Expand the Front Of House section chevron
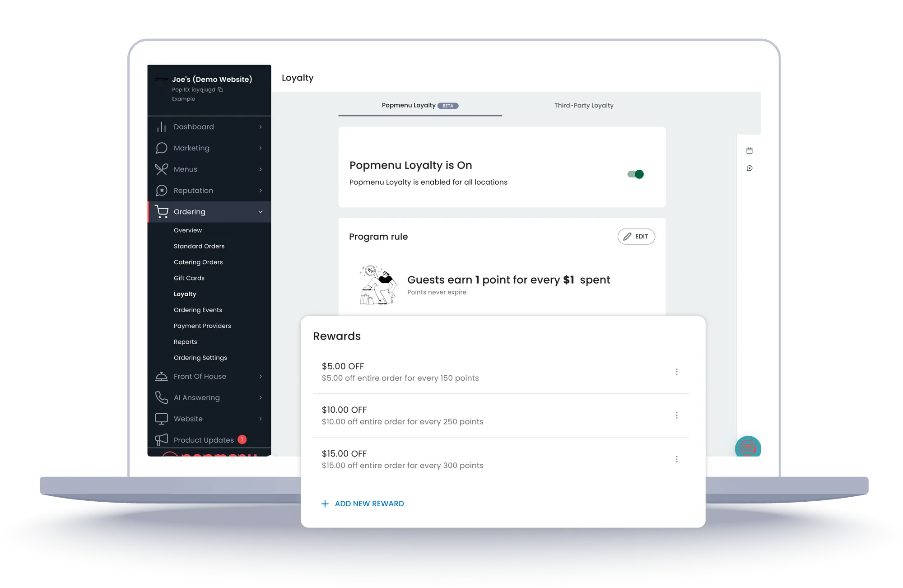The width and height of the screenshot is (903, 588). coord(261,376)
